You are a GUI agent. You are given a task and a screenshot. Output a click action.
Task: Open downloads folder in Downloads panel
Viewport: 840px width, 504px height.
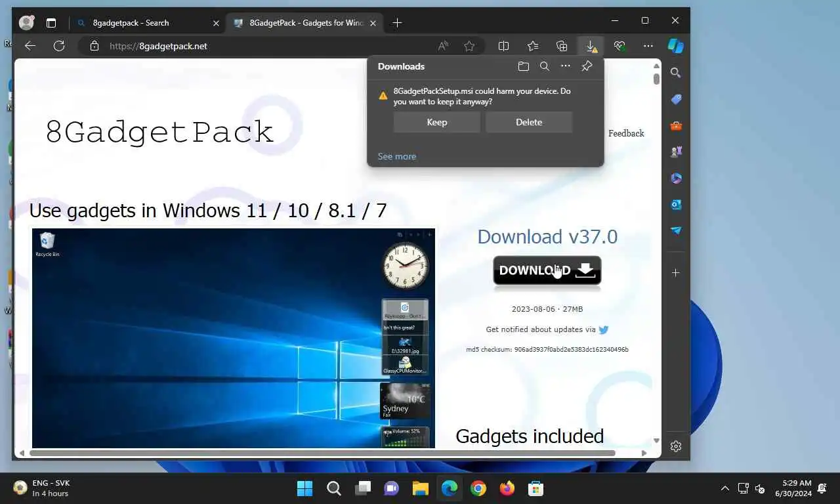[x=523, y=66]
